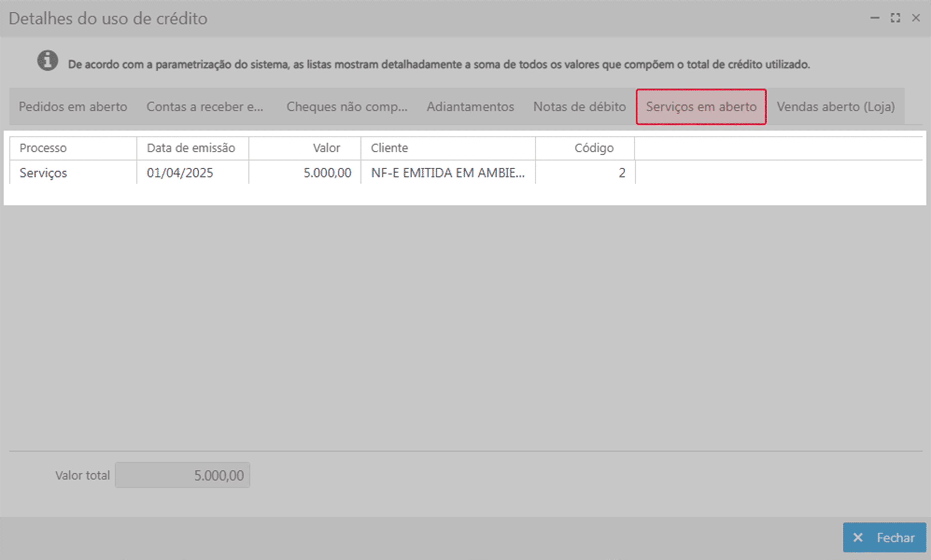
Task: Maximize the credit details dialog
Action: point(895,18)
